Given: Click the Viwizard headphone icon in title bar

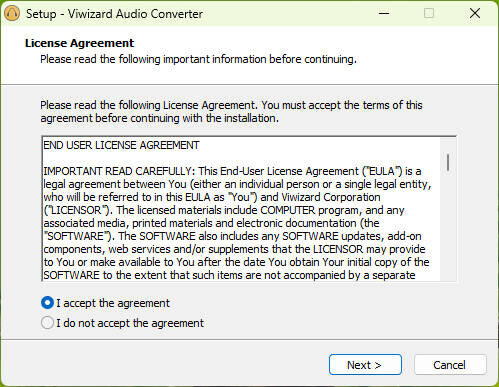Looking at the screenshot, I should click(x=12, y=14).
